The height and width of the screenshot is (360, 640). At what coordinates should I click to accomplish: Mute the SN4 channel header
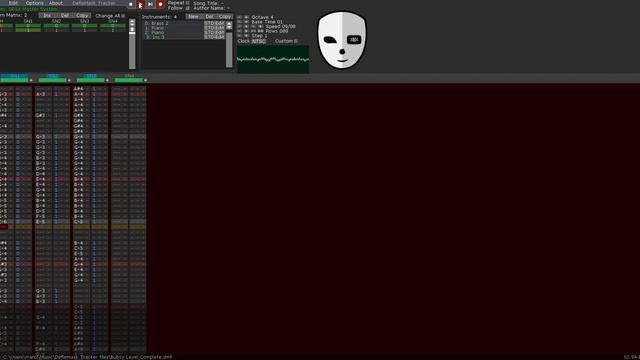pos(129,76)
